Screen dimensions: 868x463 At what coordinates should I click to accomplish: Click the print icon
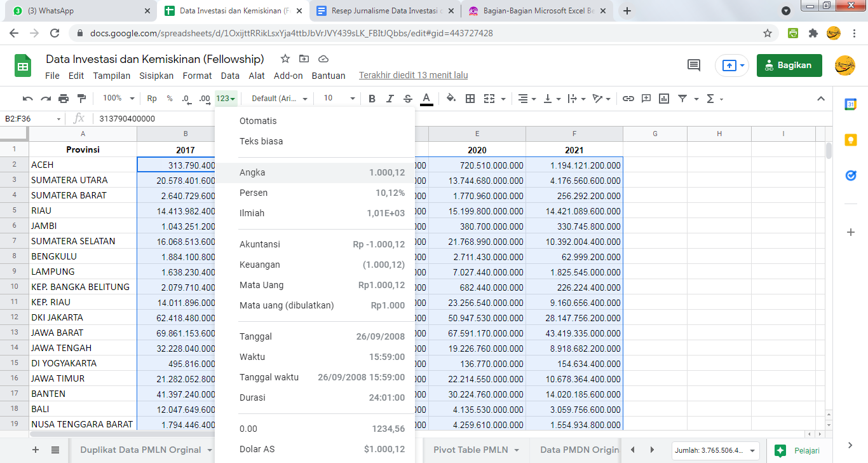(64, 99)
